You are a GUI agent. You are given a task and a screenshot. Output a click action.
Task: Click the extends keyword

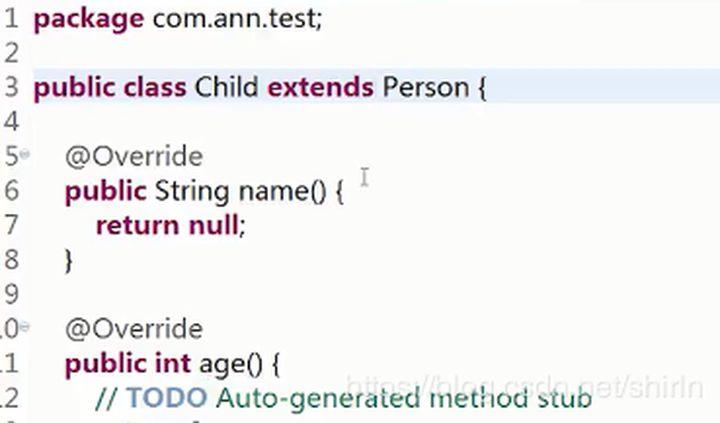point(320,87)
